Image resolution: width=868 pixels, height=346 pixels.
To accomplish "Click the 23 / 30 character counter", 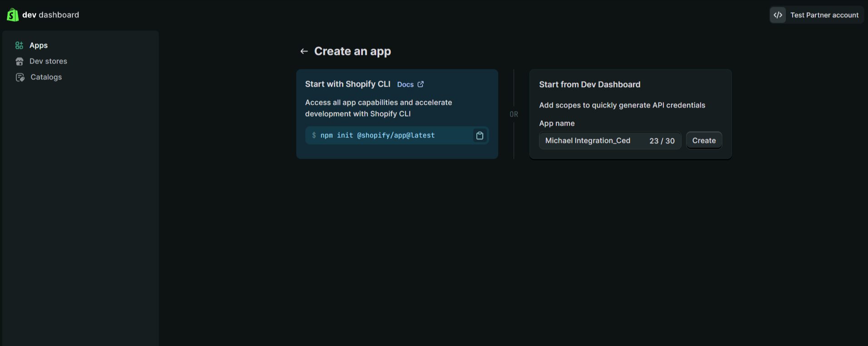I will click(662, 141).
